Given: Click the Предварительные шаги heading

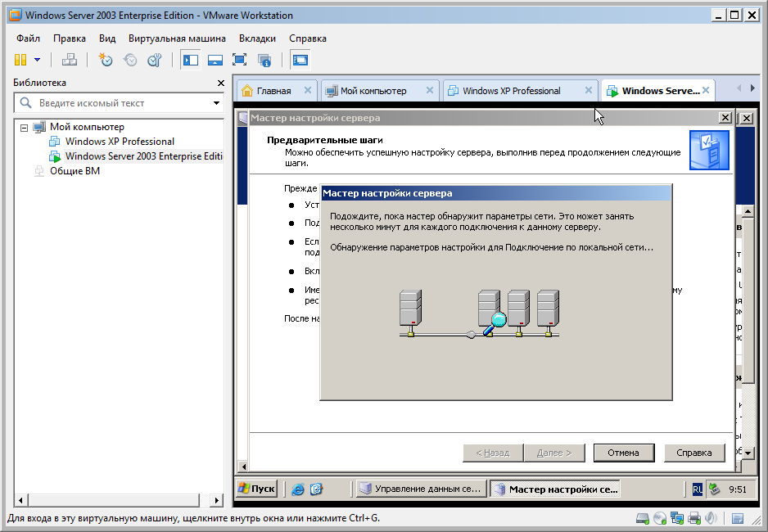Looking at the screenshot, I should coord(325,140).
